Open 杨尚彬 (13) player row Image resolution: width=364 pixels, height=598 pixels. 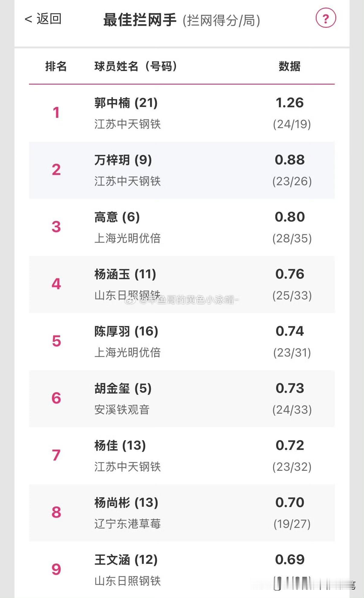[x=182, y=513]
